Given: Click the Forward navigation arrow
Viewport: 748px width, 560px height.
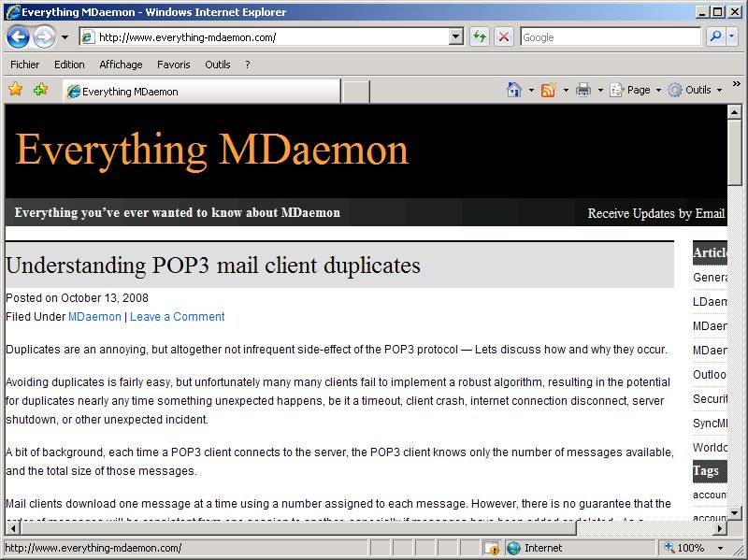Looking at the screenshot, I should [44, 37].
